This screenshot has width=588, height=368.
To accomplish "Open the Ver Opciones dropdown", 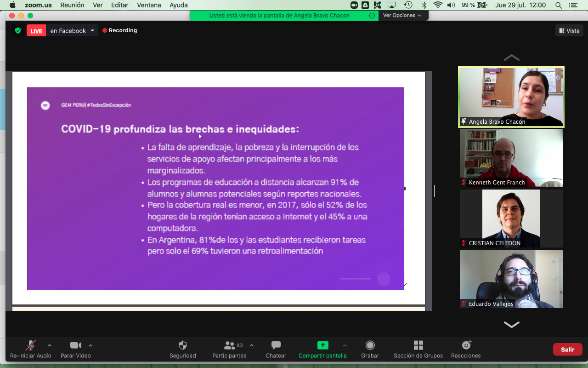I will click(x=402, y=15).
